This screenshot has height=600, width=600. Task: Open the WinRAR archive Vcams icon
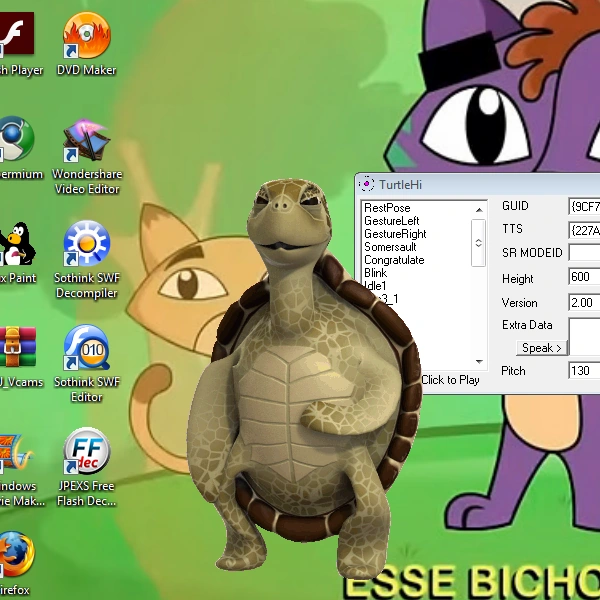18,357
